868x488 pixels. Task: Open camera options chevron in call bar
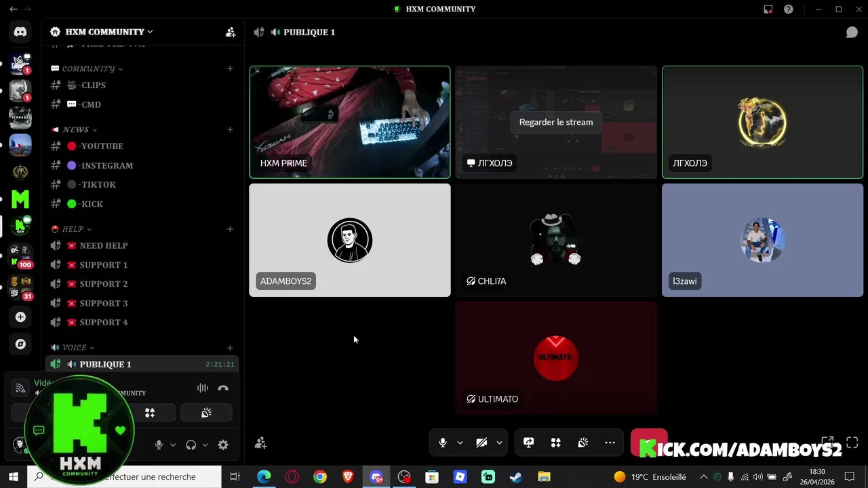(499, 443)
